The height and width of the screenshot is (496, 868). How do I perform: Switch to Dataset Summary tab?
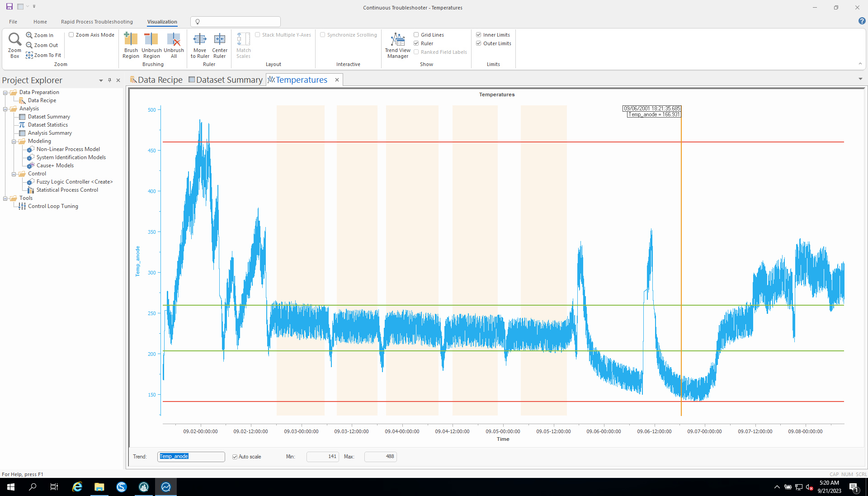click(x=225, y=80)
